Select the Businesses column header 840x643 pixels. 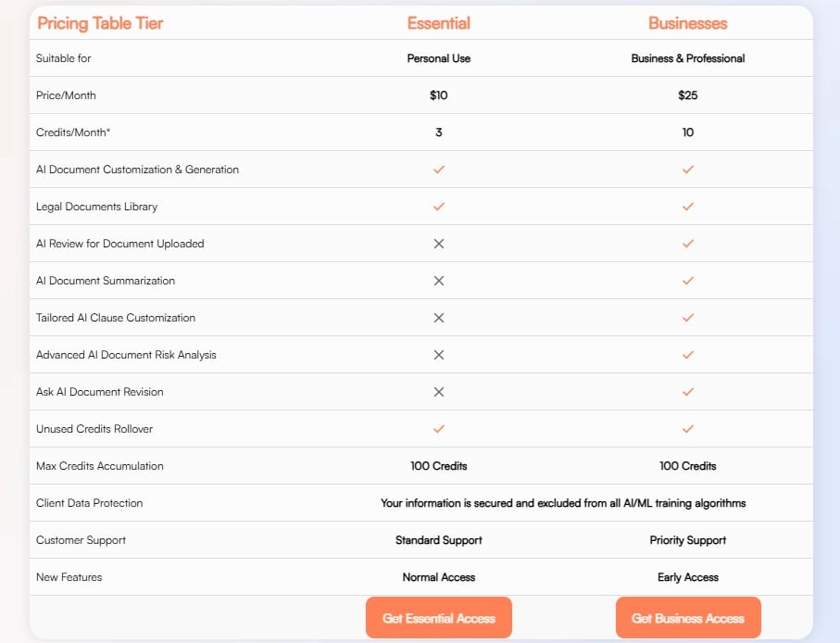coord(687,22)
